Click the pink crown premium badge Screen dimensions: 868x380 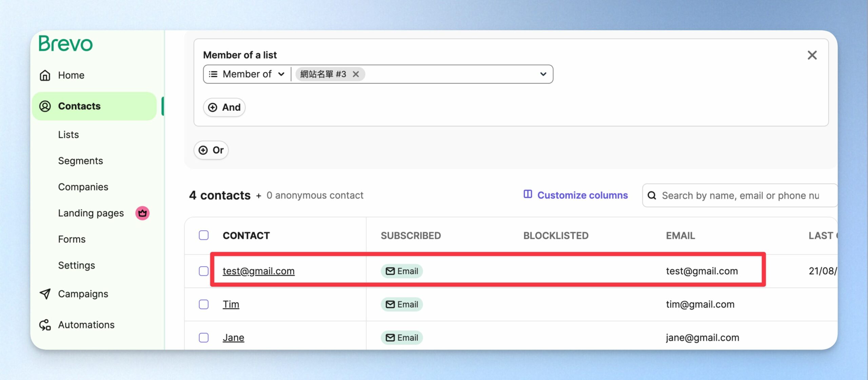[142, 213]
